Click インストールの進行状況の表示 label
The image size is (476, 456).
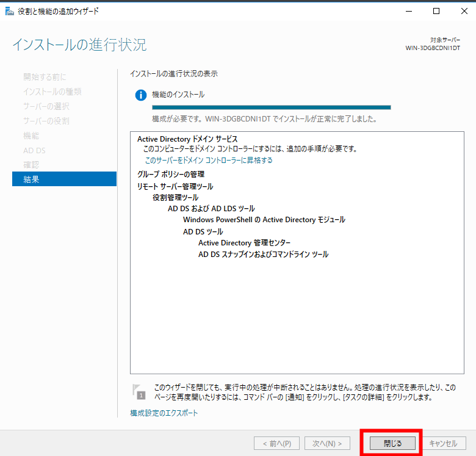pyautogui.click(x=174, y=74)
